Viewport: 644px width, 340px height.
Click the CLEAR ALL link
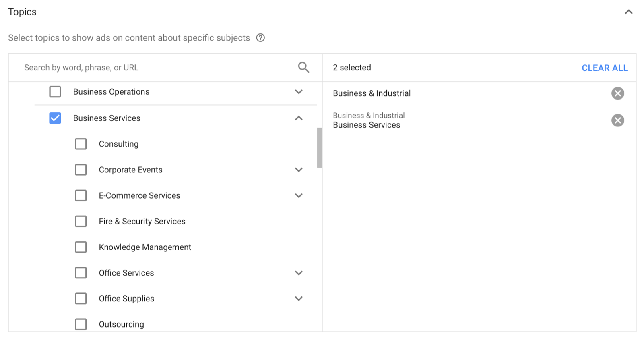tap(605, 68)
